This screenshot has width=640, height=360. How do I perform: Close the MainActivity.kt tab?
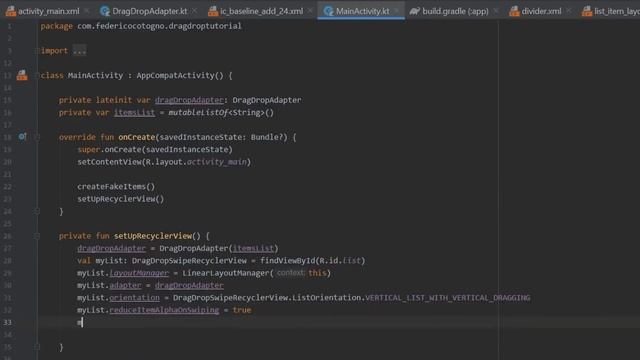coord(396,11)
